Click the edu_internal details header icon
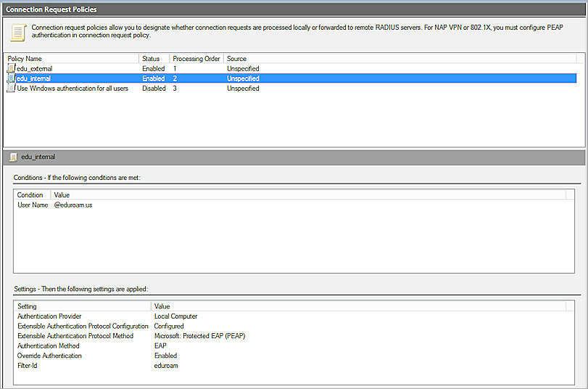Screen dimensions: 588x389 (13, 157)
